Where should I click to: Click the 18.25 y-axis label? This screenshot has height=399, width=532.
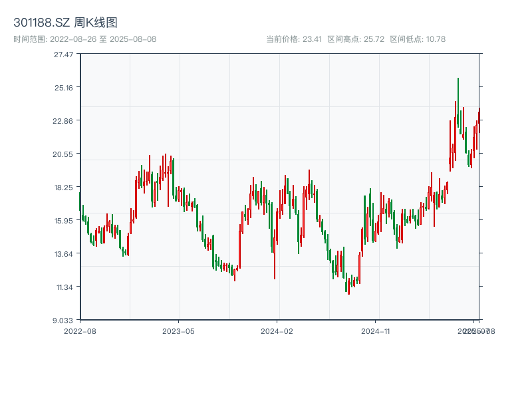tap(64, 188)
